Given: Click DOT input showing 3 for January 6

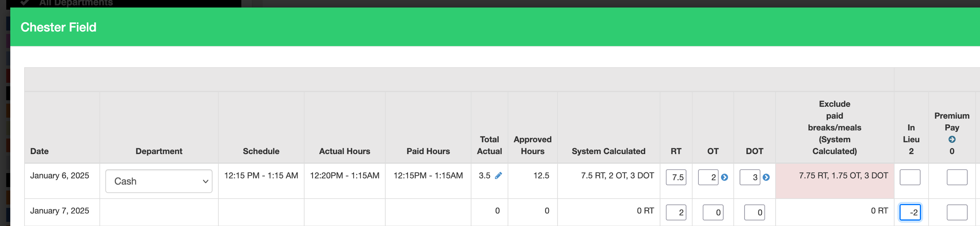Looking at the screenshot, I should 749,177.
